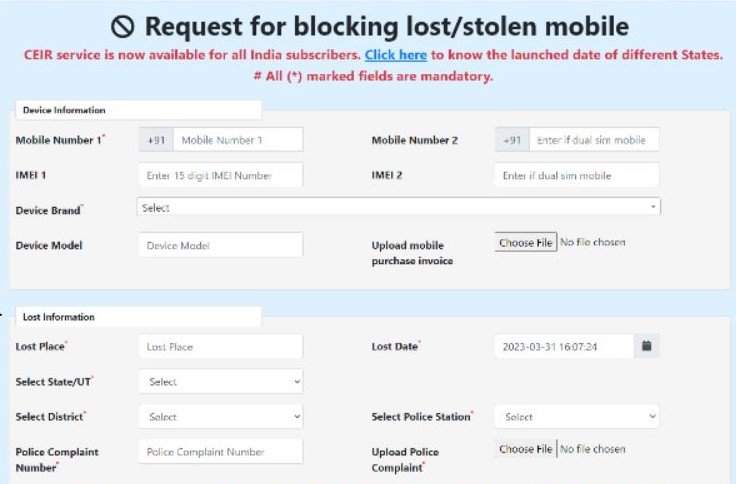Choose File for Upload Police Complaint
The image size is (736, 484).
tap(526, 449)
